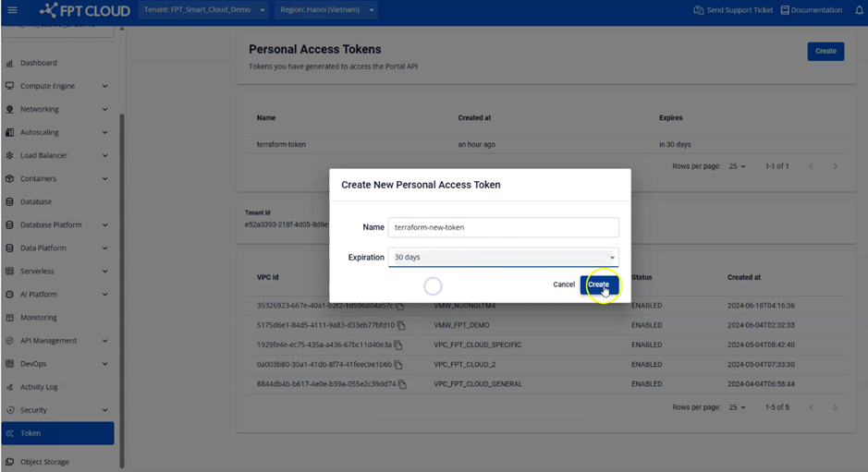Click the hamburger menu icon
This screenshot has width=868, height=472.
click(12, 10)
